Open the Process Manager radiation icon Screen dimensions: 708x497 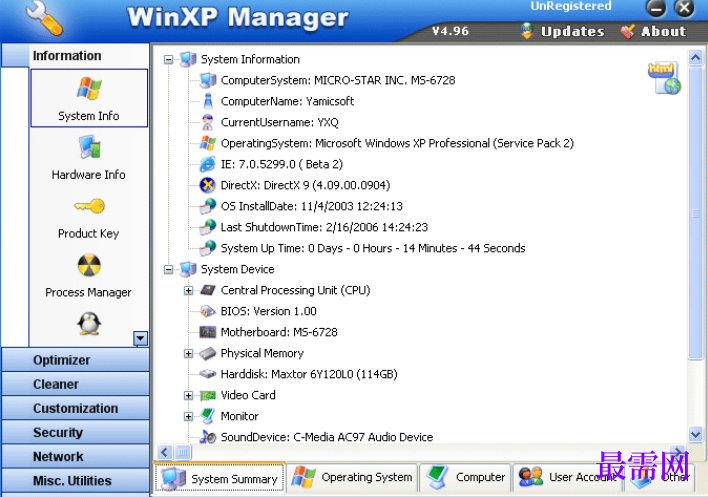(89, 265)
